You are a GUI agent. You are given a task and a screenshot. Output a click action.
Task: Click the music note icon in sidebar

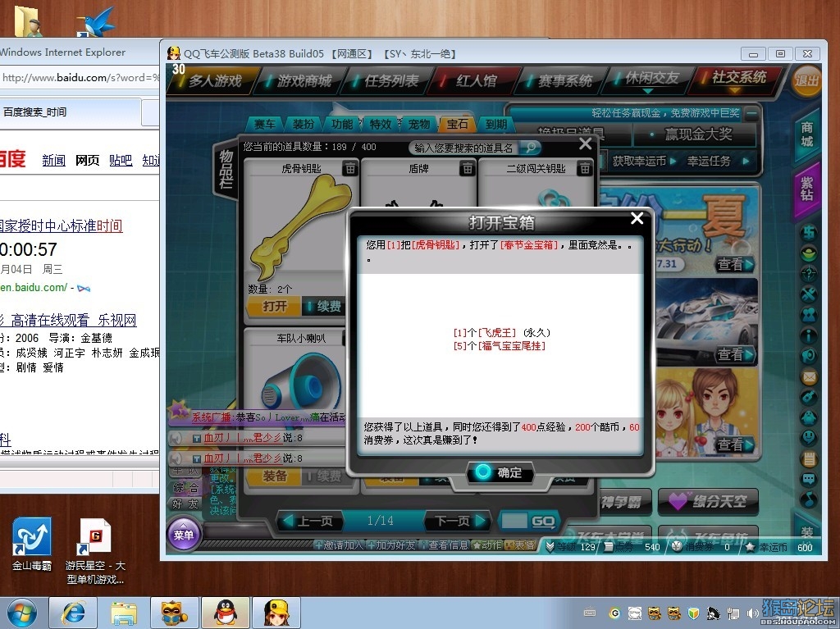(x=808, y=499)
